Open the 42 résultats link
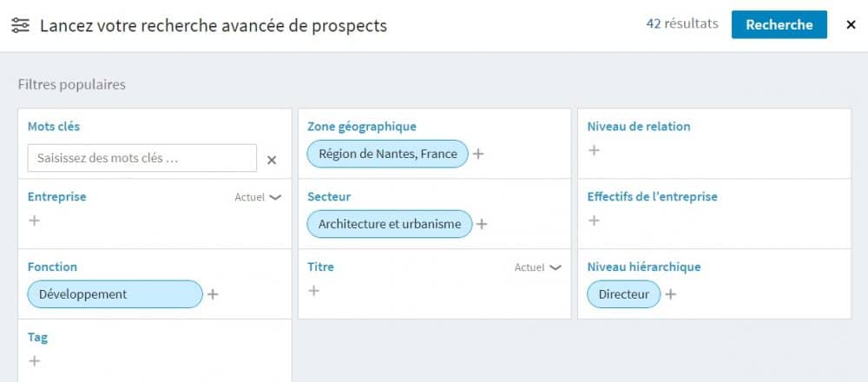Viewport: 868px width, 382px height. coord(682,23)
